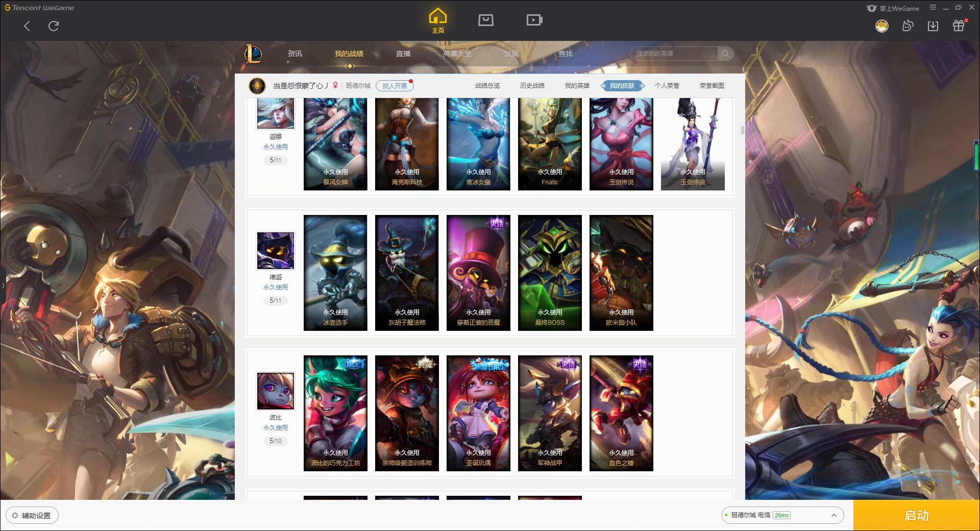980x531 pixels.
Task: Open the 宗师级锻造训练师 skin card
Action: [407, 413]
